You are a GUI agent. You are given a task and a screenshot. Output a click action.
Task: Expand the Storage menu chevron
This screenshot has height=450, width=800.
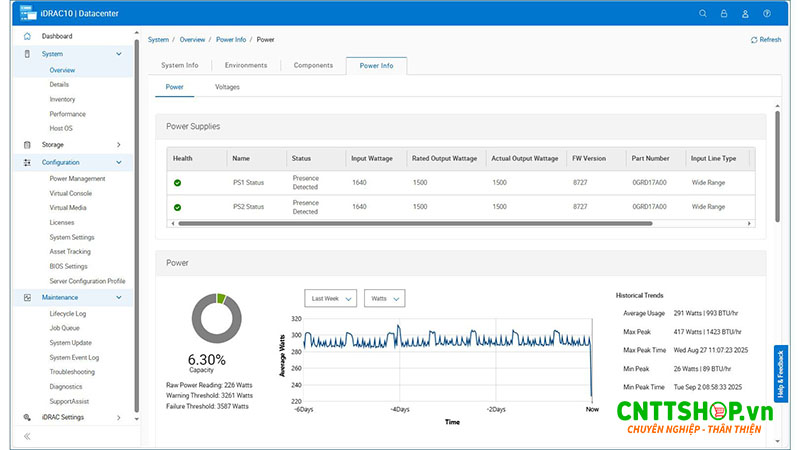click(119, 145)
